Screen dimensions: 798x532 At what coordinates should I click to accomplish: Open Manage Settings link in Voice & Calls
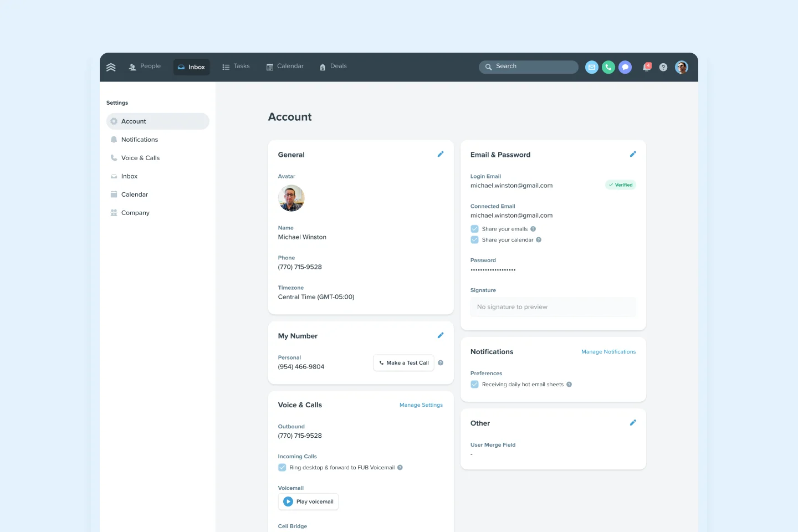pos(421,405)
